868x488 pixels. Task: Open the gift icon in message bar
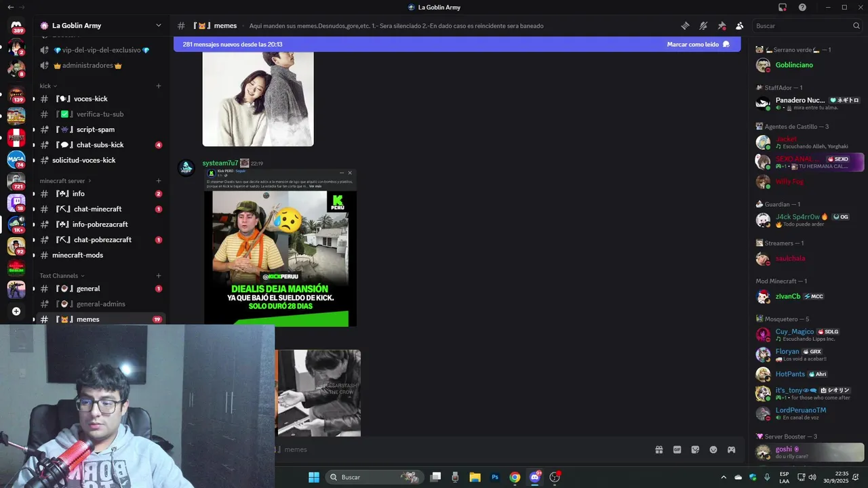(x=658, y=449)
